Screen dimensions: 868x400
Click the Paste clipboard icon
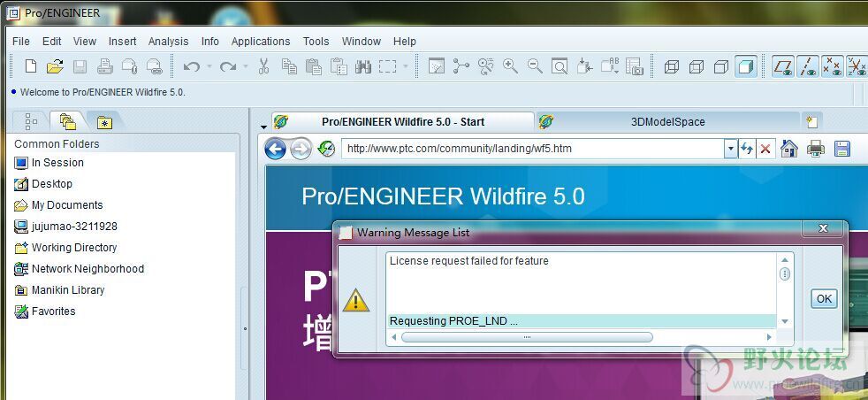(x=314, y=67)
